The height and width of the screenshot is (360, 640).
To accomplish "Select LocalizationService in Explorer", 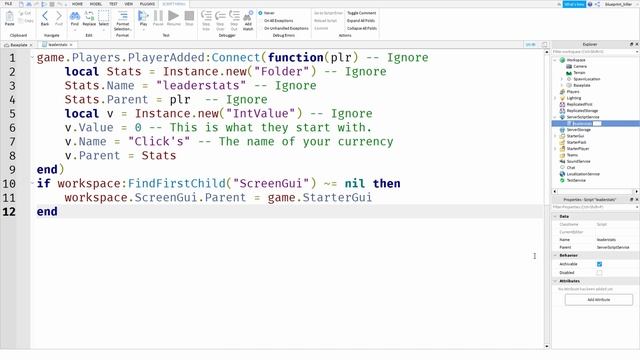I will (x=582, y=174).
